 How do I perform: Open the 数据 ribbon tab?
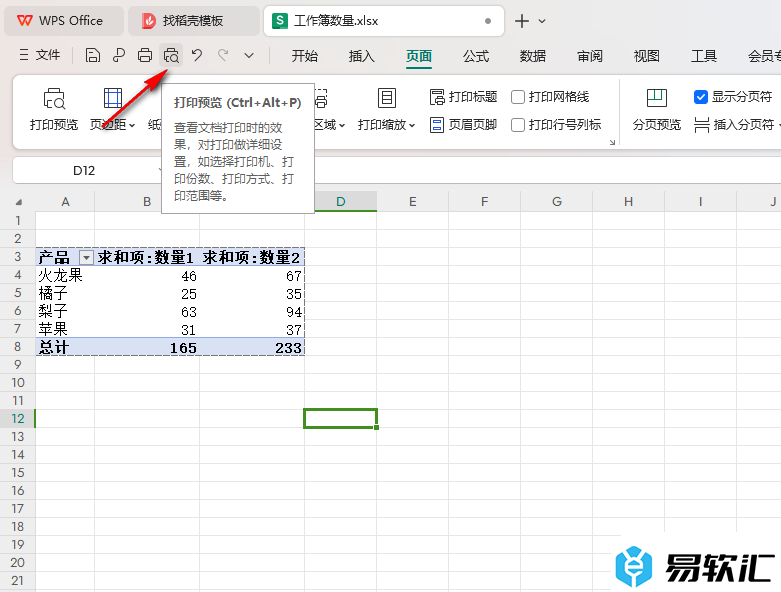(x=532, y=56)
